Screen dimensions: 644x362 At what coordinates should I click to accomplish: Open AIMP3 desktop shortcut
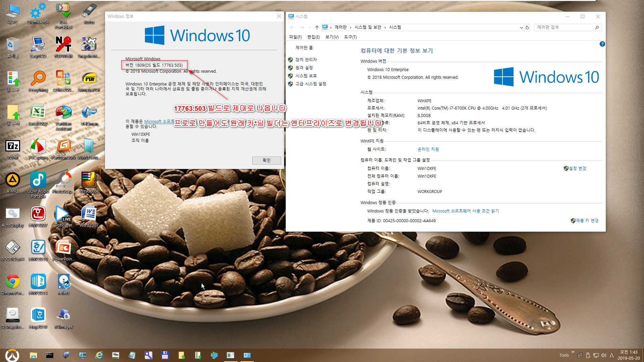[13, 183]
